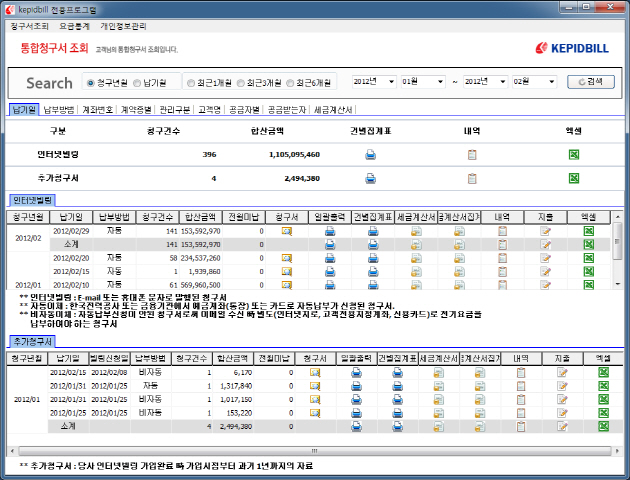Click 일괄출력 printer for 1,317,840 row
Image resolution: width=630 pixels, height=480 pixels.
(356, 386)
